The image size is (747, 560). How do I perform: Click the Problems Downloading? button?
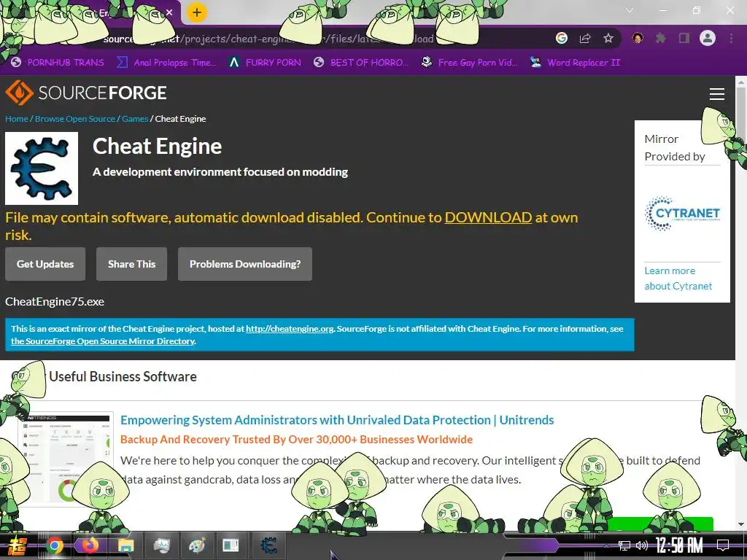(245, 264)
